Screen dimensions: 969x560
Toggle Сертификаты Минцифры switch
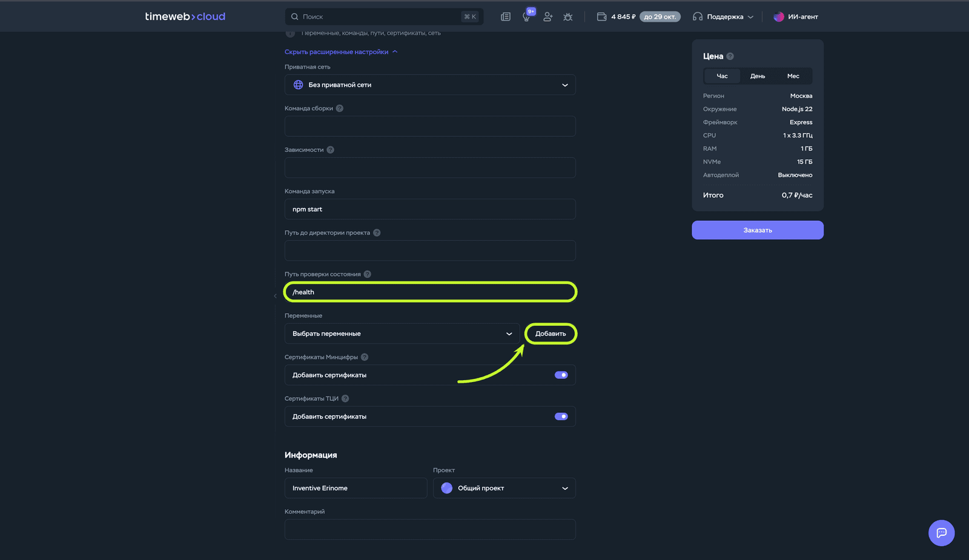[561, 375]
